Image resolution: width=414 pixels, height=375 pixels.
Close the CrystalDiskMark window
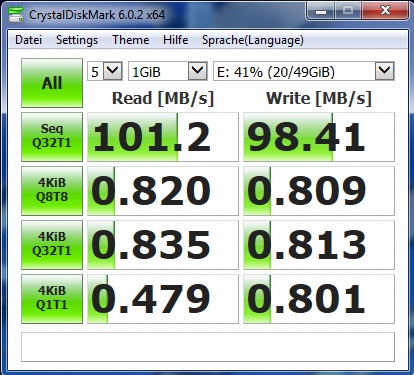pyautogui.click(x=385, y=11)
